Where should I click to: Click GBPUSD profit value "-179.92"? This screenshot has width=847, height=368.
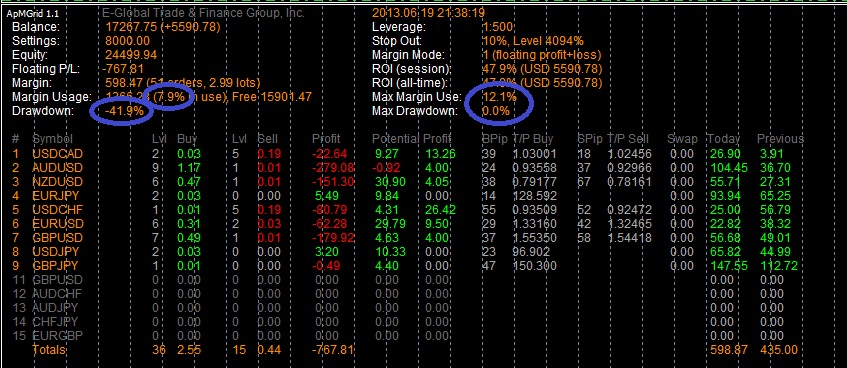point(333,237)
